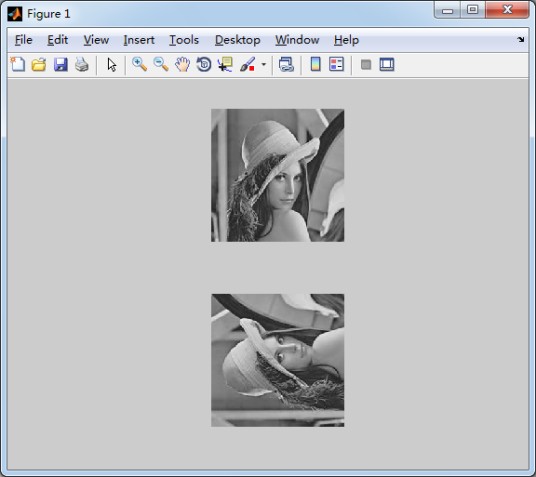Insert a legend using the toolbar icon
This screenshot has width=536, height=477.
coord(336,64)
